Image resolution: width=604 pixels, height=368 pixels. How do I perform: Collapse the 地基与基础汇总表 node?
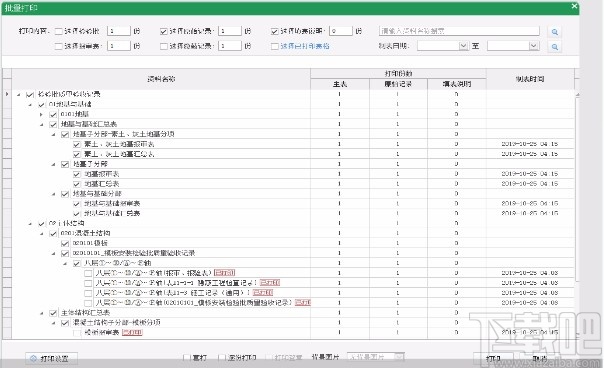[42, 124]
